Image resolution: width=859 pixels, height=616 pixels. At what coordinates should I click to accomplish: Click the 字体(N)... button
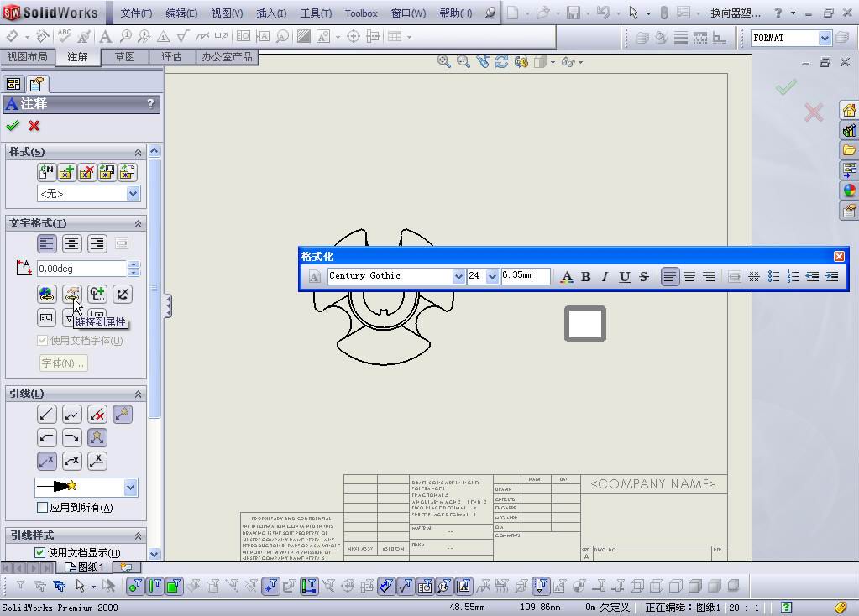tap(63, 363)
